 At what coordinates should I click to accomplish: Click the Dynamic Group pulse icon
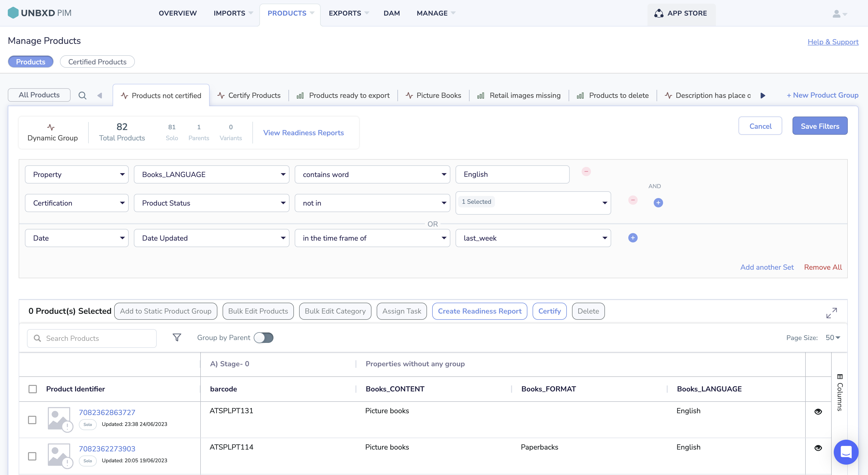tap(51, 127)
